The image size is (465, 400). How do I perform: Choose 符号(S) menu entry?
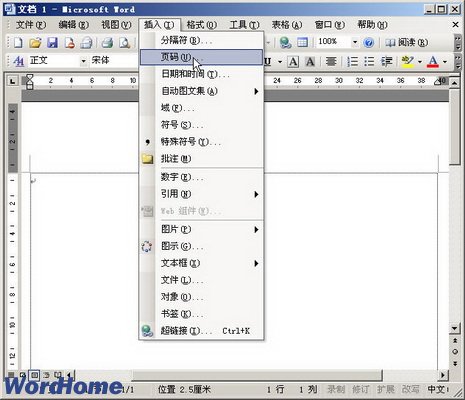click(x=201, y=125)
